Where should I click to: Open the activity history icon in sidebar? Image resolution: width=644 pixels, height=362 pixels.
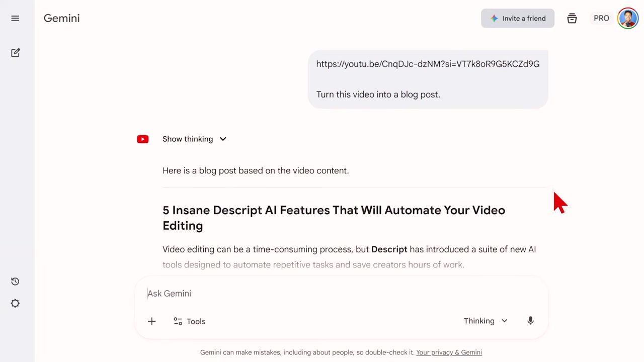[15, 282]
